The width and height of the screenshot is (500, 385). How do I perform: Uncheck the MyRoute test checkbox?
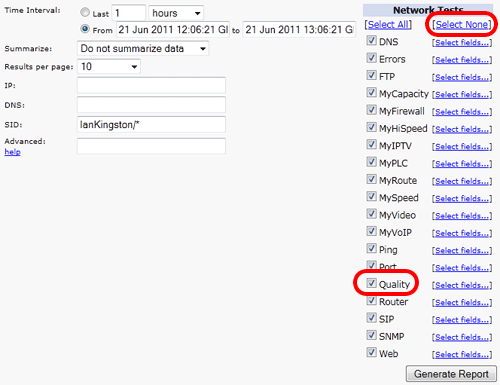point(371,179)
